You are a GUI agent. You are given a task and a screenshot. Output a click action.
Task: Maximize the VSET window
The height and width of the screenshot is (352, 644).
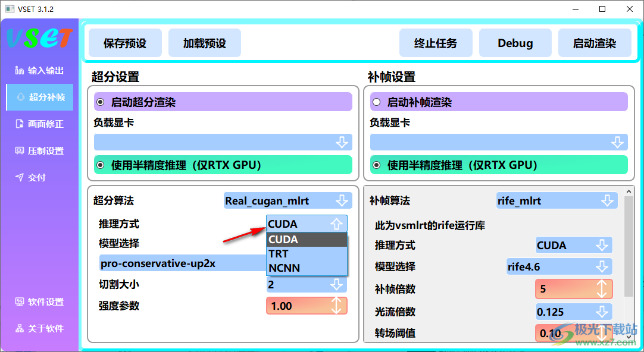[602, 9]
